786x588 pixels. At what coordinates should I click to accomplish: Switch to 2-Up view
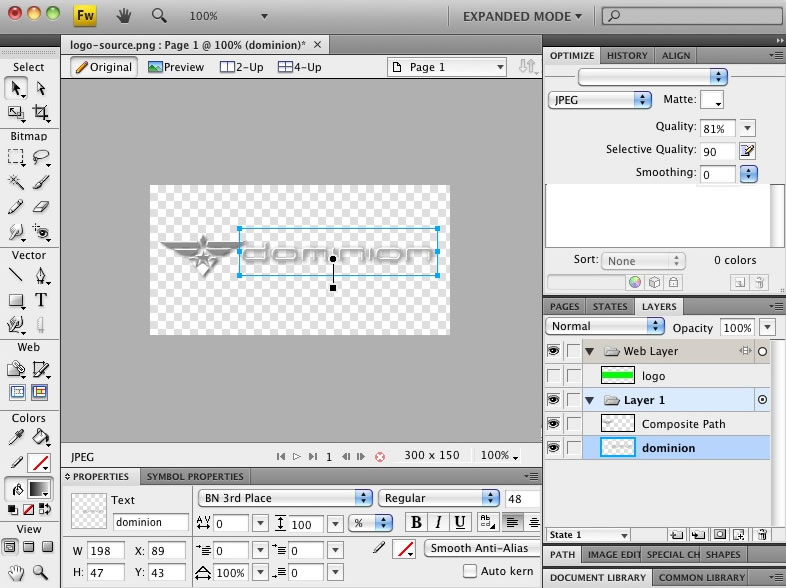point(242,67)
